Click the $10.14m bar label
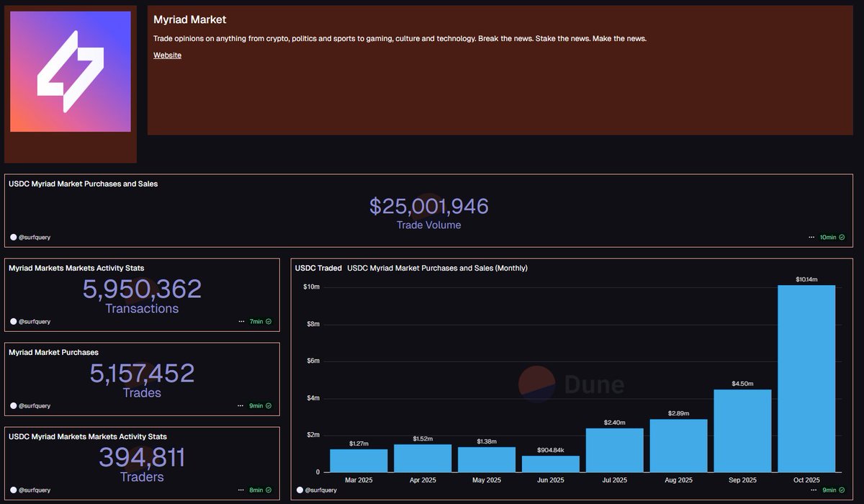 pos(806,279)
